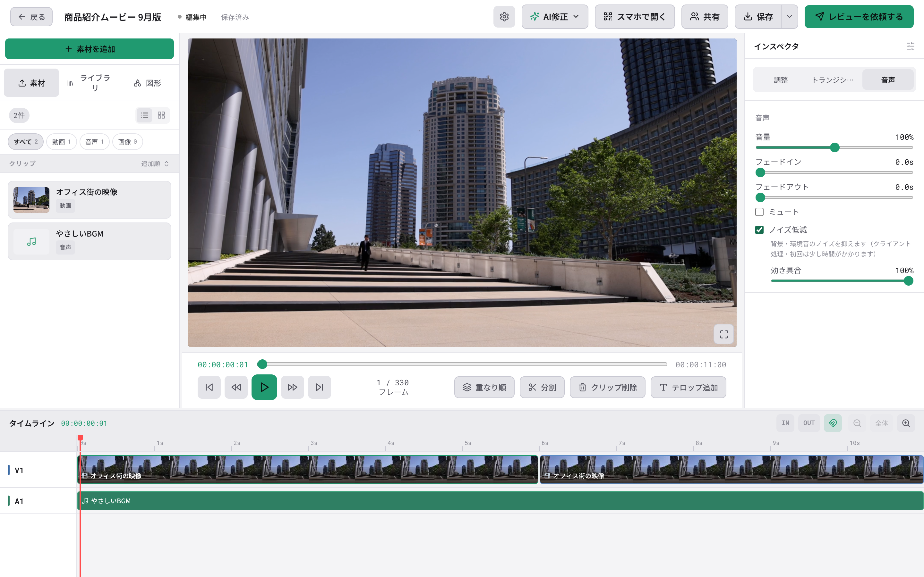Image resolution: width=924 pixels, height=577 pixels.
Task: Switch to the 調整 inspector tab
Action: point(781,80)
